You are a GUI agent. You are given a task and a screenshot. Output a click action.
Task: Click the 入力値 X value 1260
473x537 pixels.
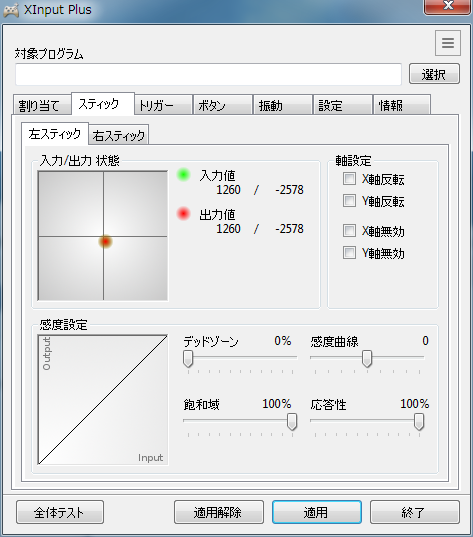228,190
